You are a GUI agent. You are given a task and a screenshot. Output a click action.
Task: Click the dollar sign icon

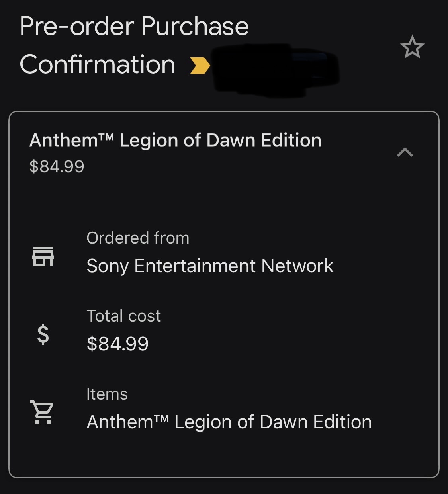click(43, 334)
